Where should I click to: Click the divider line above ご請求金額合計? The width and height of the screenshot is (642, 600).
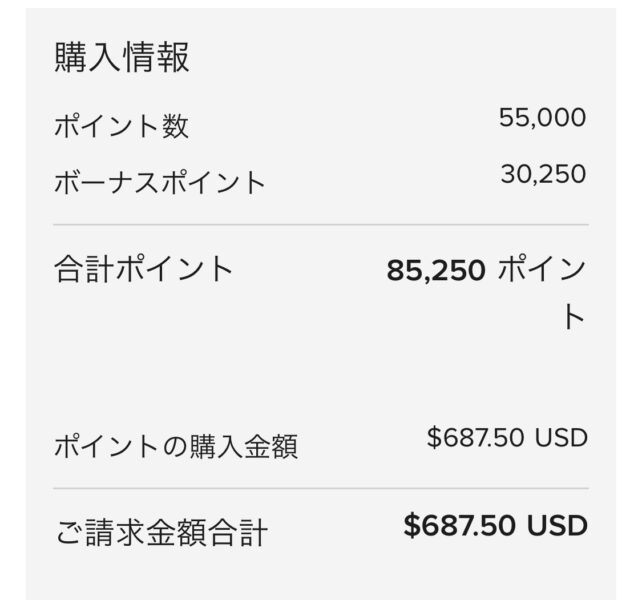[x=321, y=488]
